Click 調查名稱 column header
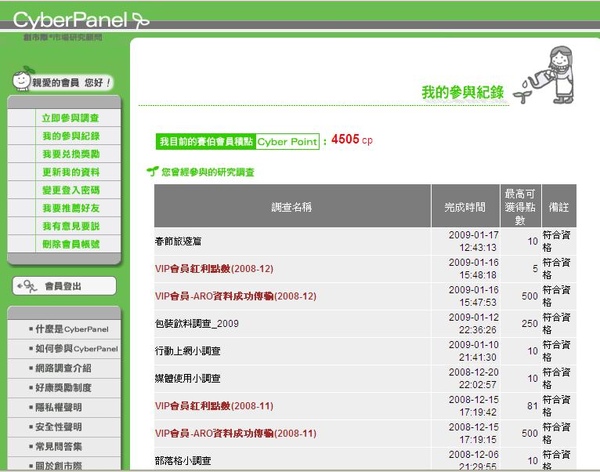 pos(292,207)
